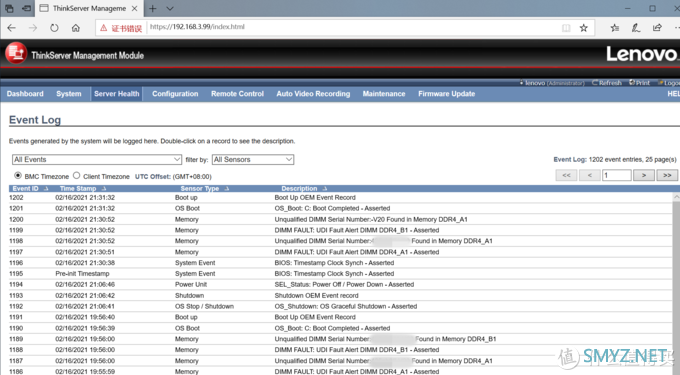The width and height of the screenshot is (680, 375).
Task: Click the tabs you've set aside icon
Action: pyautogui.click(x=9, y=8)
